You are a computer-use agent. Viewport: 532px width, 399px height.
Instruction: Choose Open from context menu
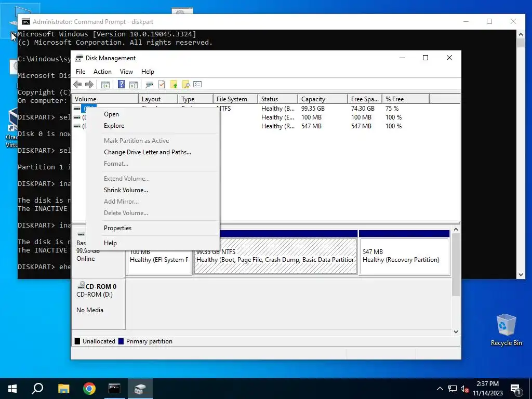coord(153,114)
